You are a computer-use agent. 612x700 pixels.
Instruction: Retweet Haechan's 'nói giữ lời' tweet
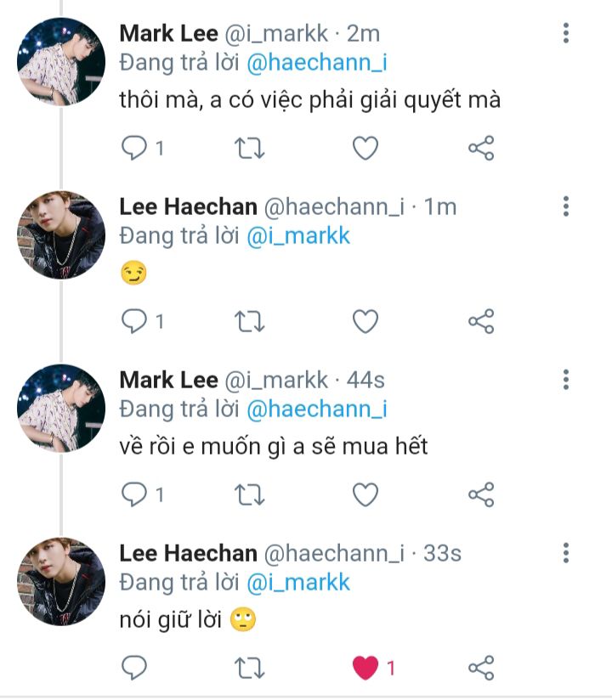(249, 667)
